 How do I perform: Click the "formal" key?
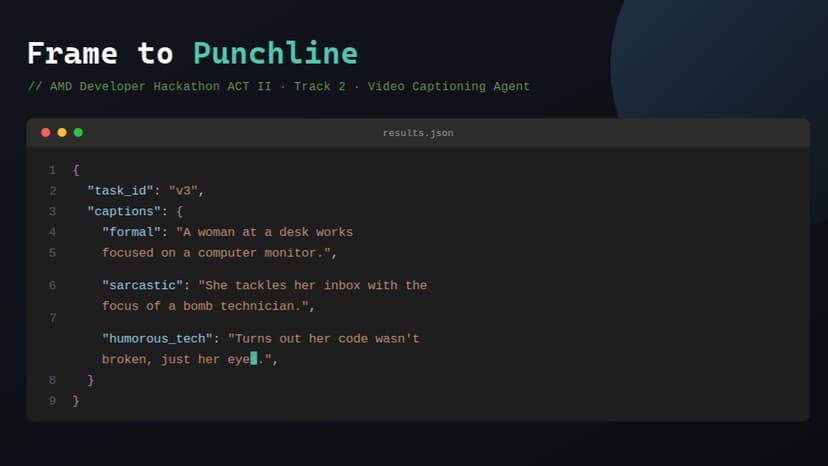[131, 232]
